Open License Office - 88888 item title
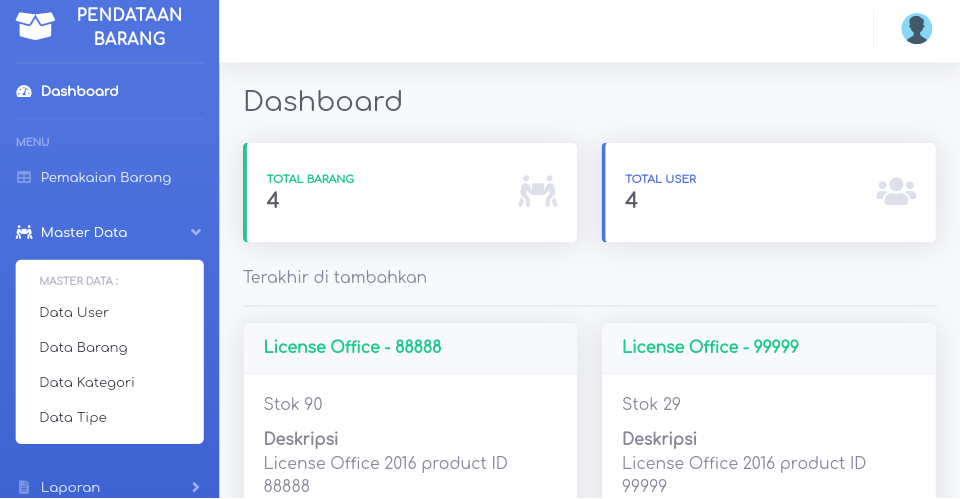Screen dimensions: 960x499 pos(353,347)
